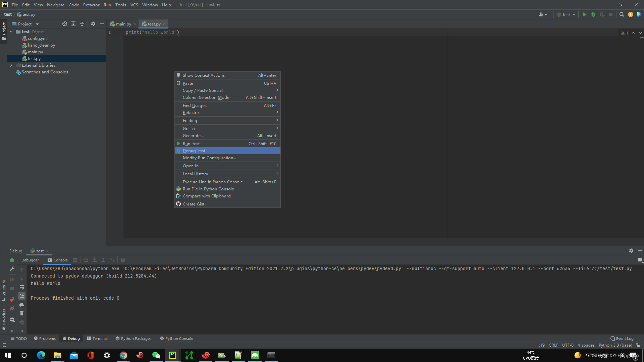Click View Breakpoints red circles icon
Viewport: 644px width, 362px height.
click(12, 299)
